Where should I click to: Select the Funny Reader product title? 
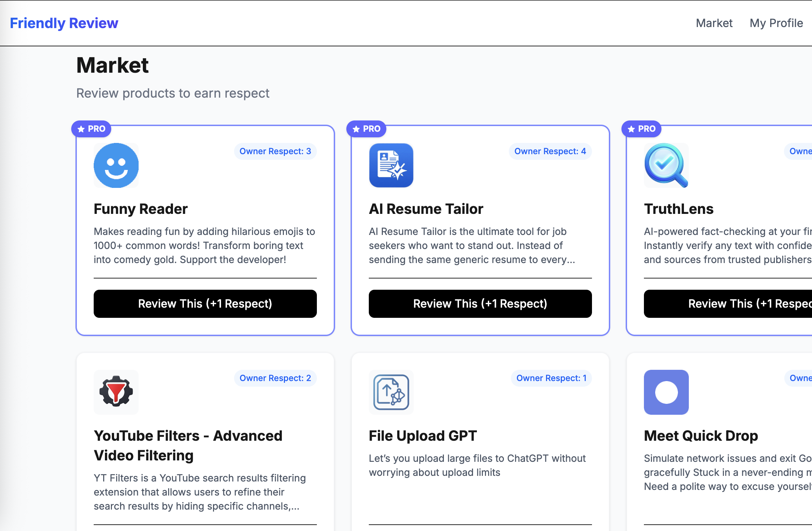click(x=140, y=209)
